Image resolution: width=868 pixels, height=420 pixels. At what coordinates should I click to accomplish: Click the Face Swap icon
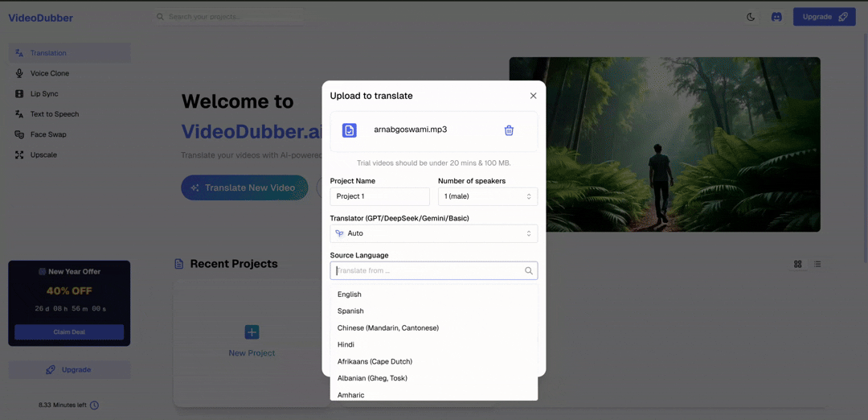tap(19, 134)
